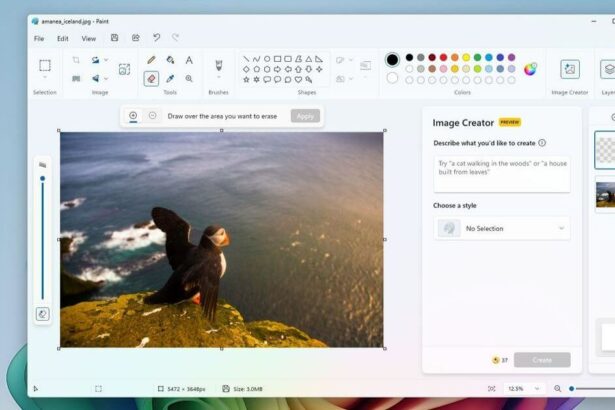Viewport: 615px width, 410px height.
Task: Select the Fill bucket tool
Action: 170,60
